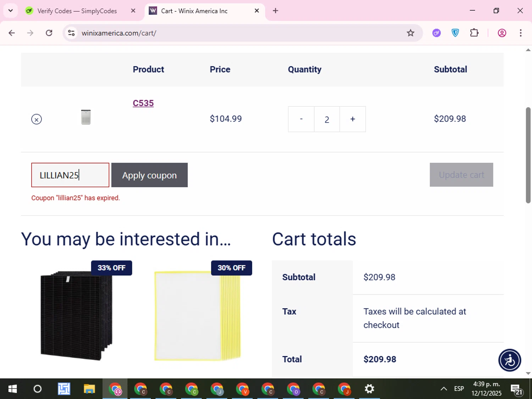
Task: Click the Taxes will be calculated text
Action: click(415, 318)
